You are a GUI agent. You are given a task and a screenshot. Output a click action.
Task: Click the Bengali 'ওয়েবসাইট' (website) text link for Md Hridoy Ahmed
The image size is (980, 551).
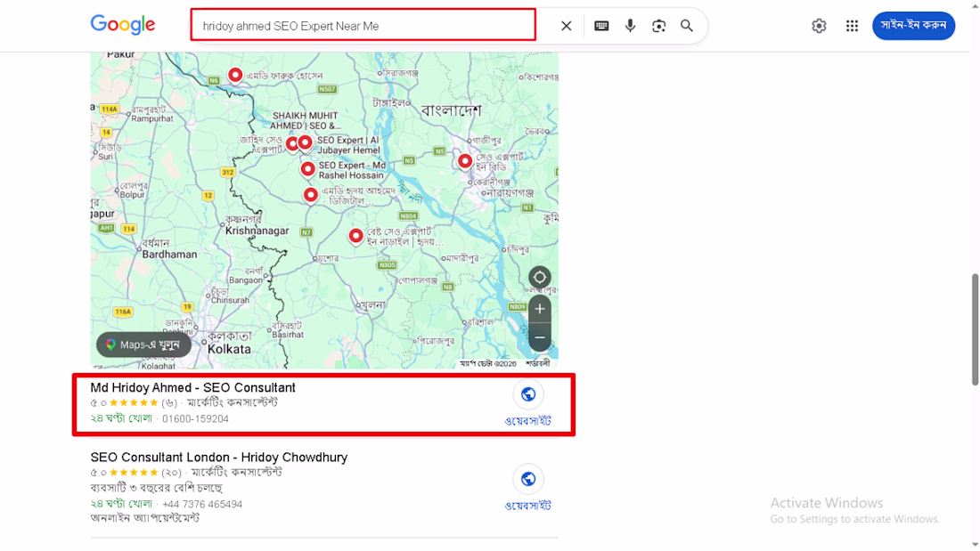pos(528,421)
